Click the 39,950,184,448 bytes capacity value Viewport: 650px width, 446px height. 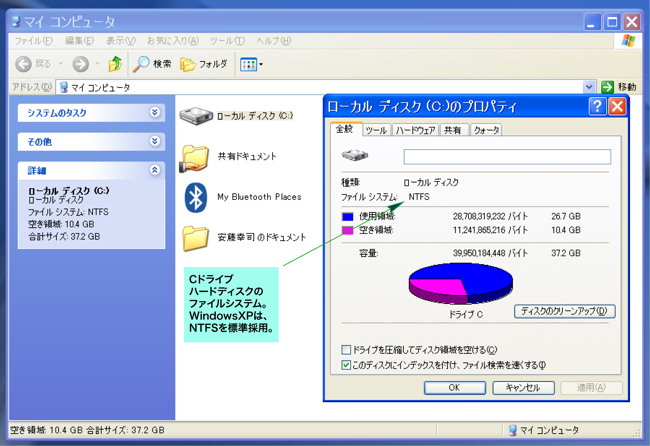490,253
